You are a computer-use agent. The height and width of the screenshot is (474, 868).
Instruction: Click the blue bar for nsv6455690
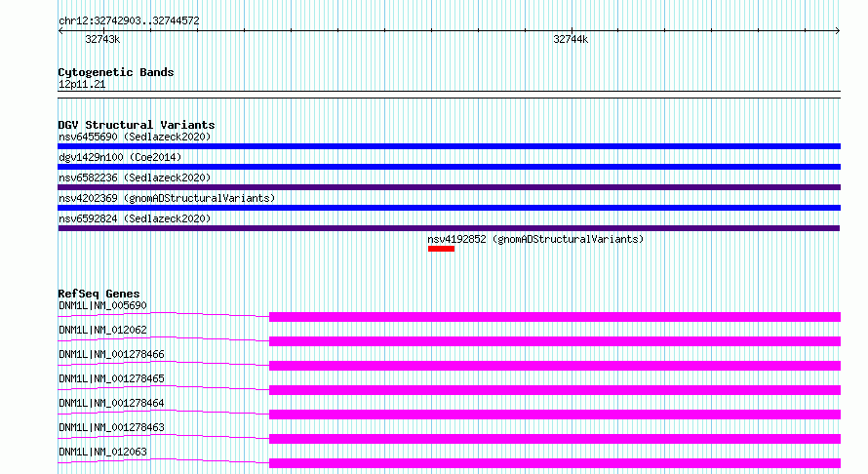(449, 146)
